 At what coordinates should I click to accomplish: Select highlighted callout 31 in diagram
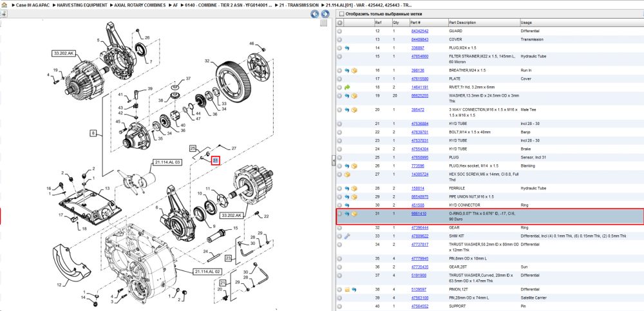(216, 160)
